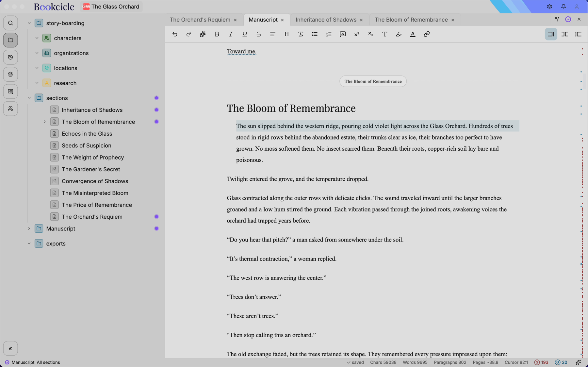
Task: Toggle underline formatting
Action: 245,34
